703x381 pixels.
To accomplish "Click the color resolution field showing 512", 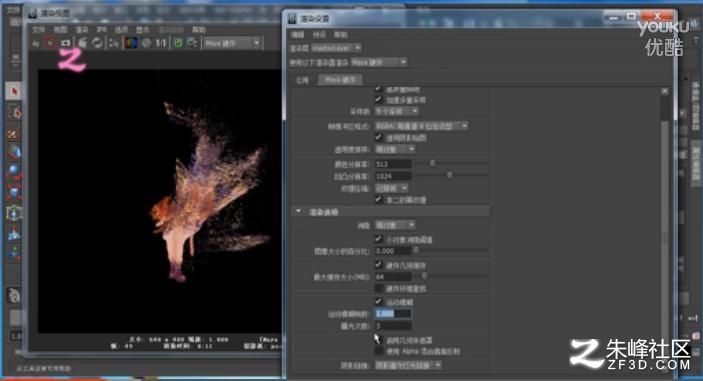I will click(x=393, y=164).
